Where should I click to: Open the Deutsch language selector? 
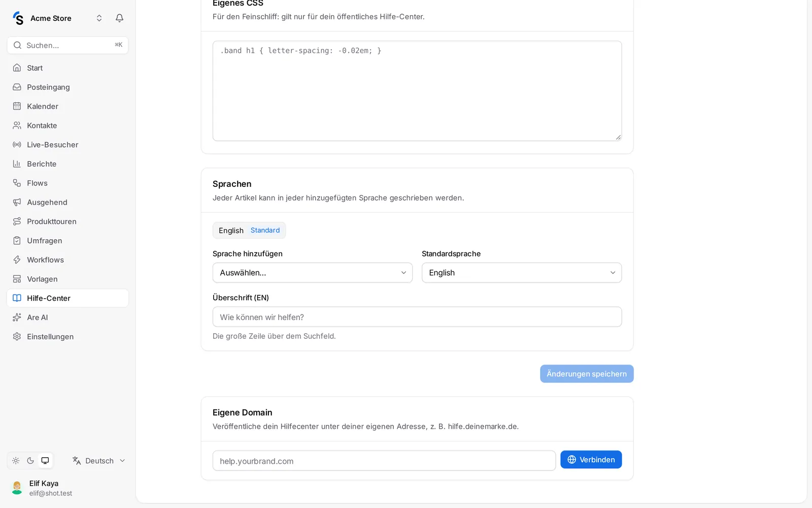point(99,461)
